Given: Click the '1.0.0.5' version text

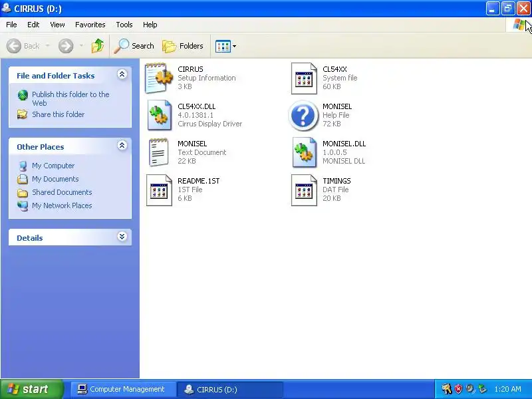Looking at the screenshot, I should coord(334,152).
